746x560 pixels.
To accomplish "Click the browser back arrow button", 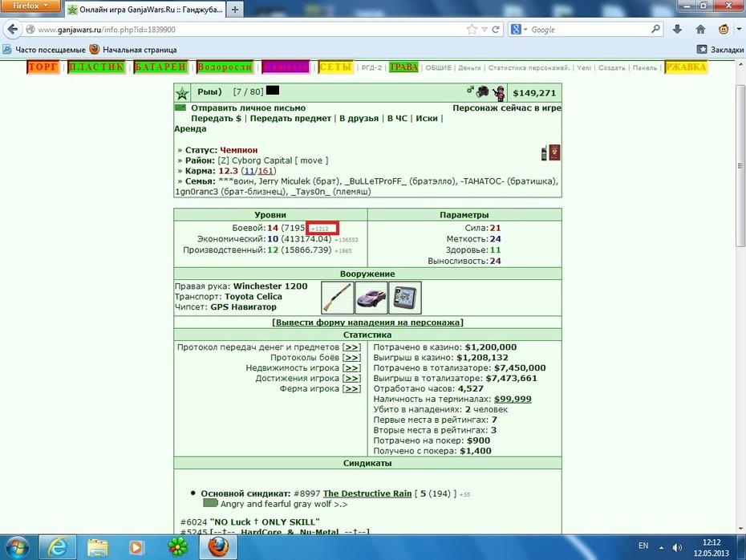I will pyautogui.click(x=12, y=30).
